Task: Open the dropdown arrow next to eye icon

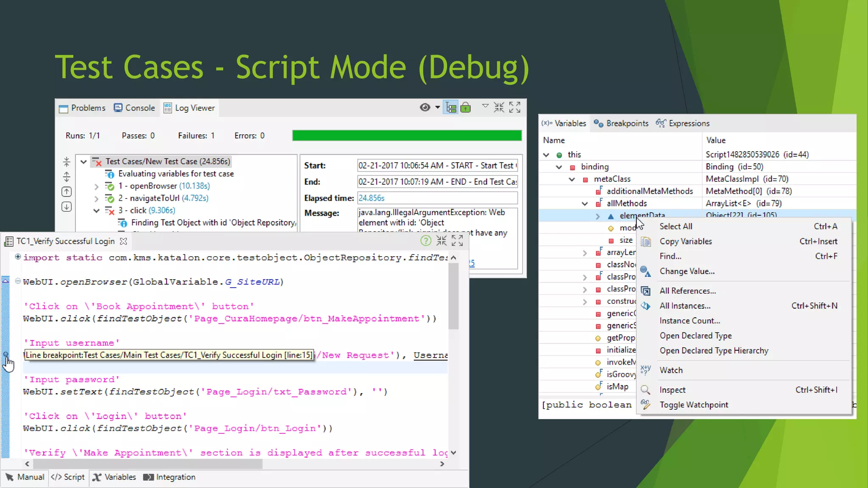Action: click(437, 108)
